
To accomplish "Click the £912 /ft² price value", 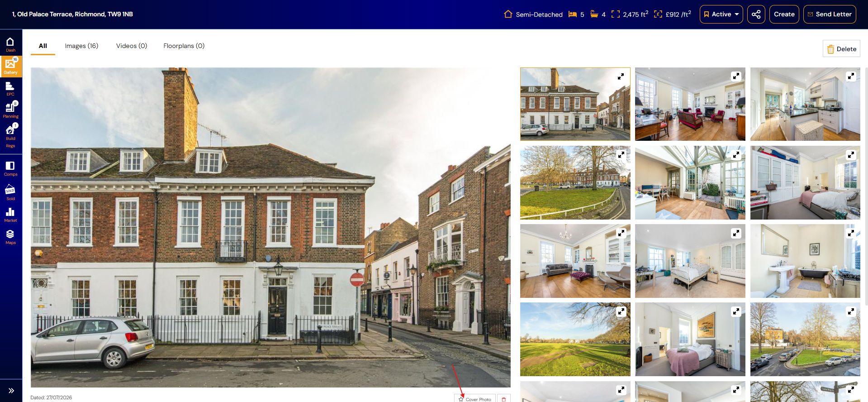I will coord(678,14).
